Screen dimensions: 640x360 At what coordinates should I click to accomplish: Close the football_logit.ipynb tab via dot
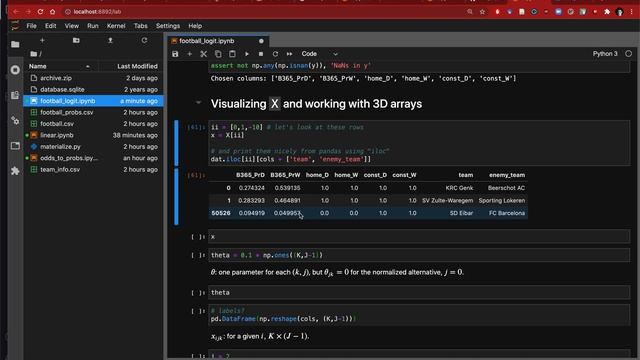coord(261,41)
